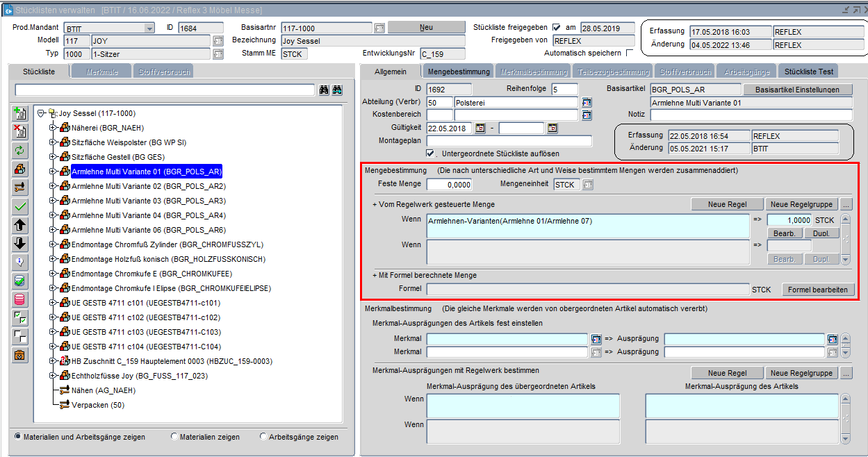Click in the Notiz input field
868x457 pixels.
(x=751, y=115)
